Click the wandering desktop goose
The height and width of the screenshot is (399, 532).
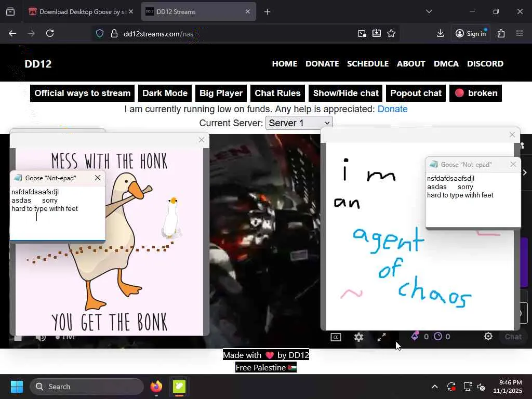pyautogui.click(x=171, y=217)
